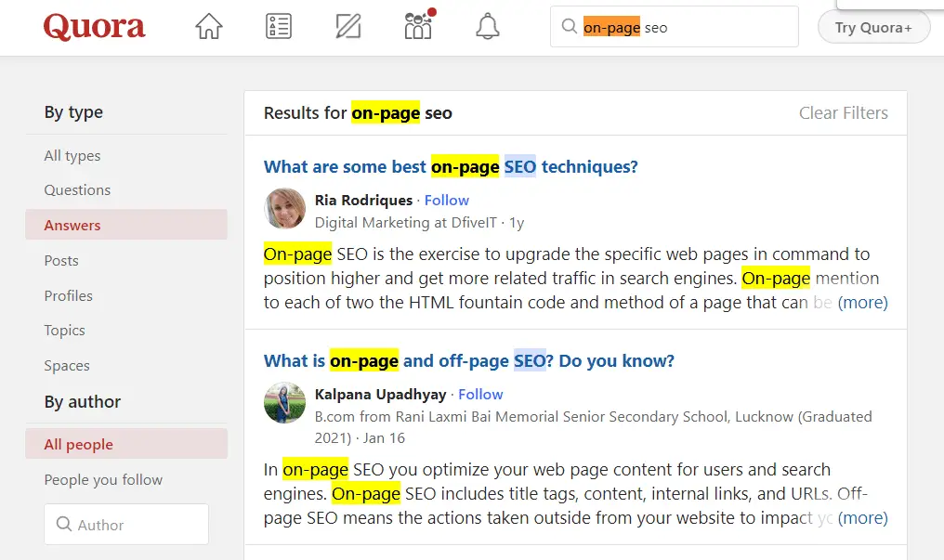Open Ria Rodriques author name
This screenshot has width=944, height=560.
(x=363, y=201)
